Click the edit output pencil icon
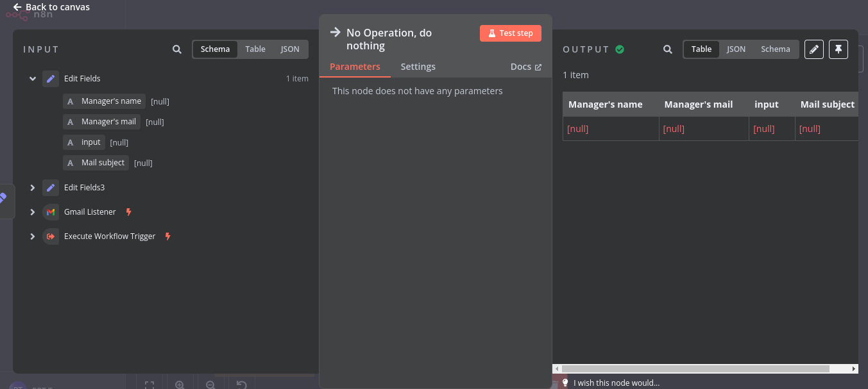Viewport: 868px width, 389px height. point(814,49)
